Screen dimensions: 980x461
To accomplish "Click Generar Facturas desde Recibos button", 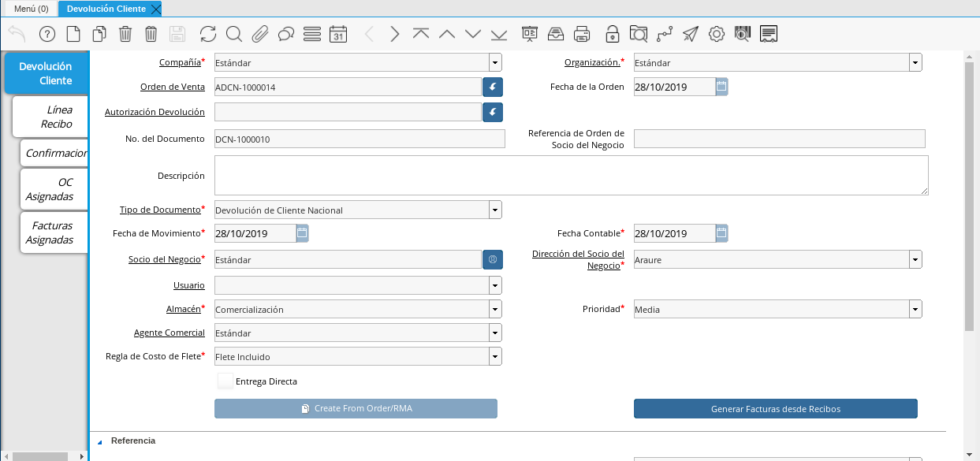I will [775, 409].
